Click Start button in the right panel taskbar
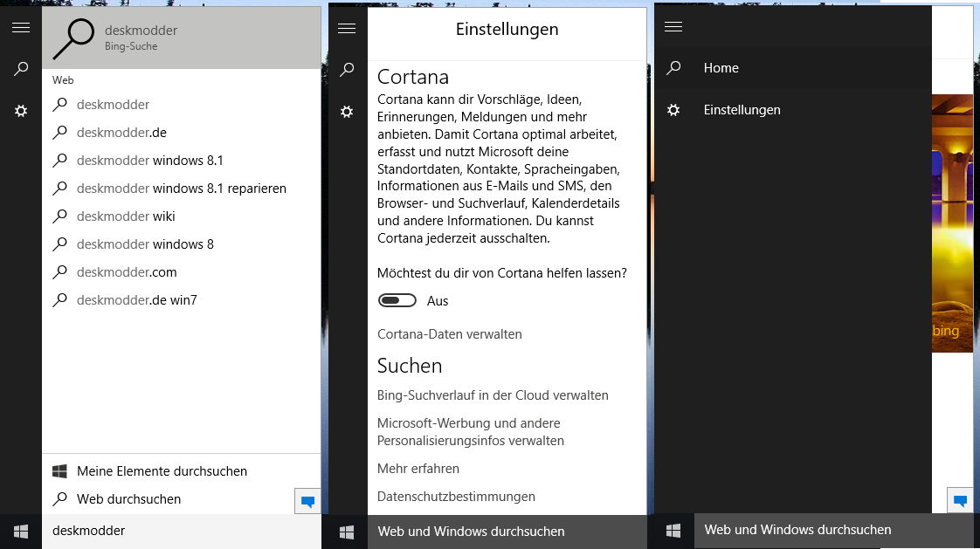This screenshot has width=980, height=549. pos(673,531)
